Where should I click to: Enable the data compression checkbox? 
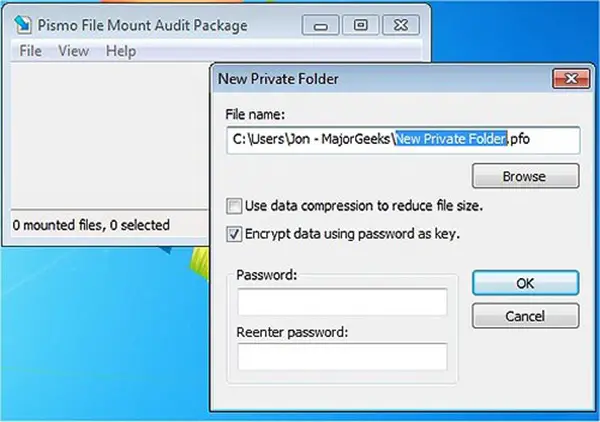coord(234,206)
